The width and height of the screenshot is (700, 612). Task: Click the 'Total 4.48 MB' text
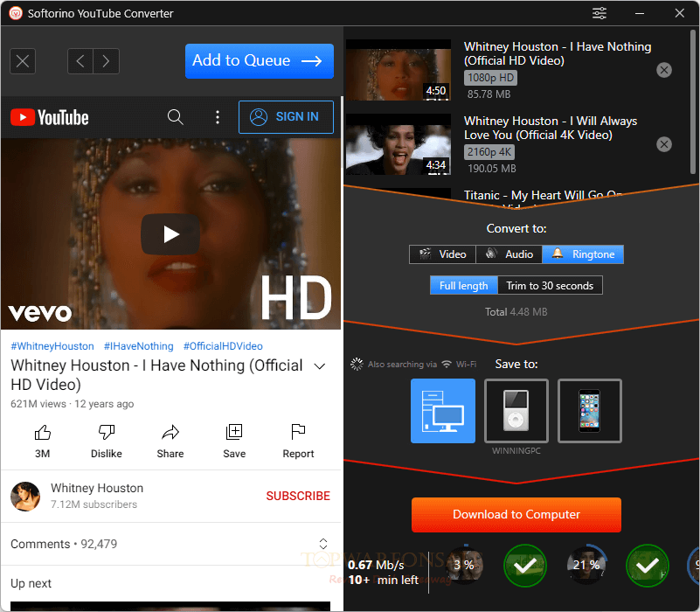(x=516, y=312)
